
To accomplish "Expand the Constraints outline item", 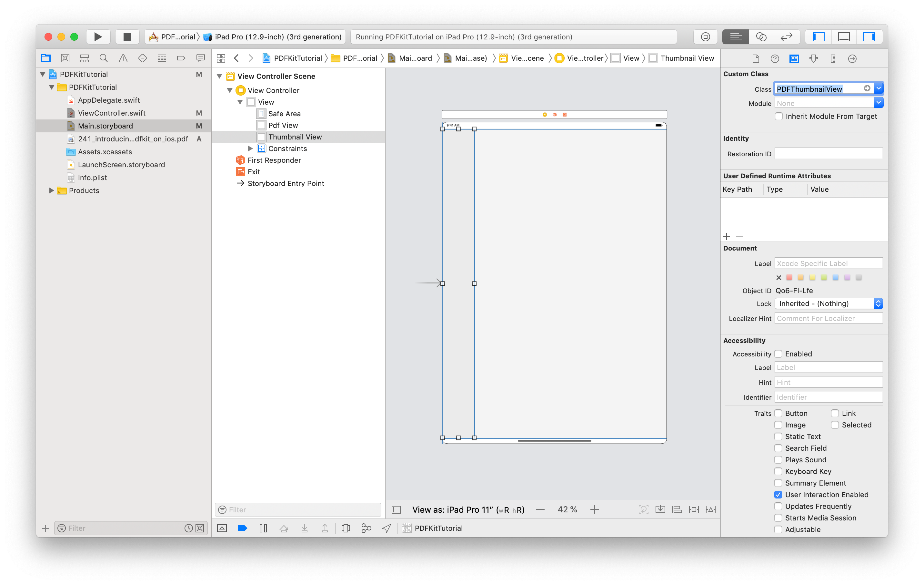I will [250, 149].
